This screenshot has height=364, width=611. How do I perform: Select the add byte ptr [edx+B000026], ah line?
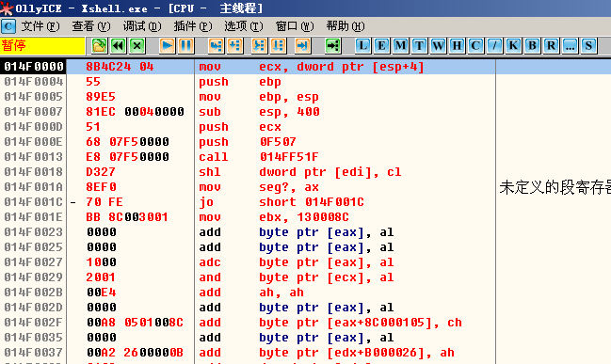click(327, 353)
